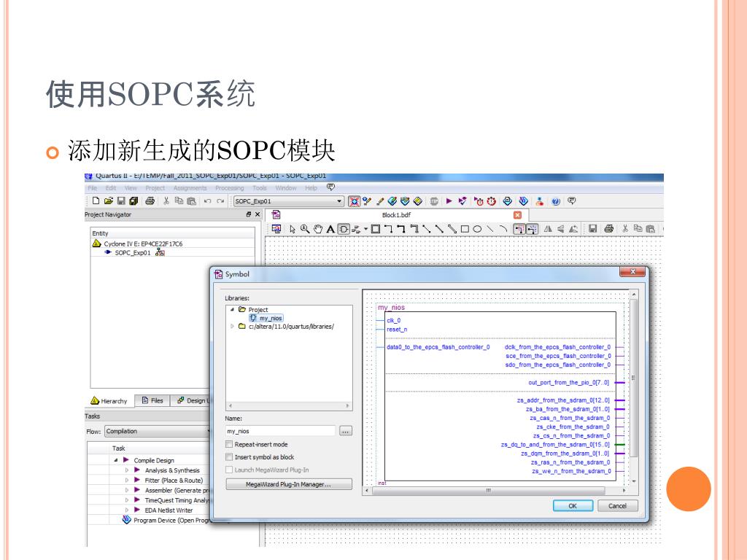The height and width of the screenshot is (560, 747).
Task: Check the Repeat-insert mode checkbox
Action: coord(228,444)
